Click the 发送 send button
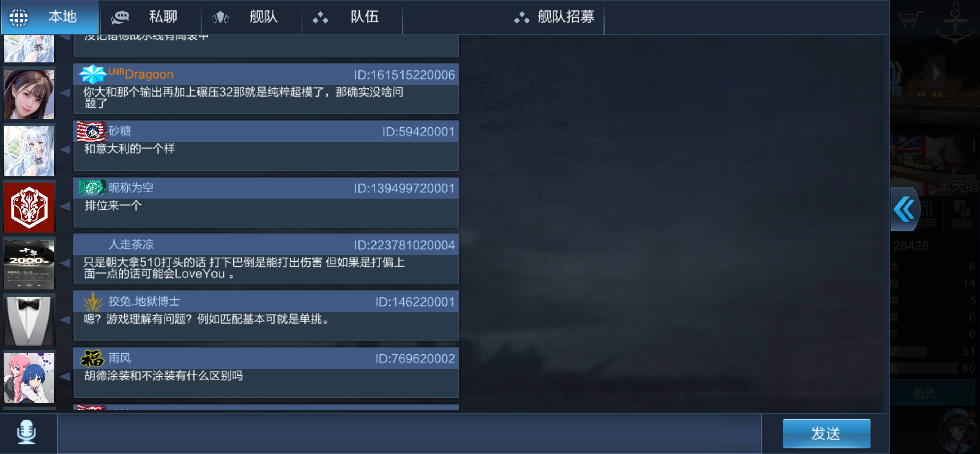980x454 pixels. [826, 433]
